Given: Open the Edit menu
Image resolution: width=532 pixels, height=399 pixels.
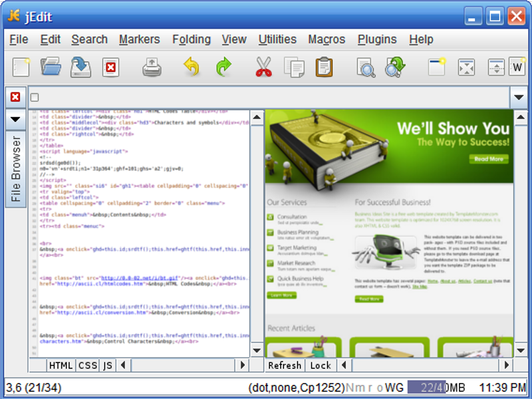Looking at the screenshot, I should (51, 39).
